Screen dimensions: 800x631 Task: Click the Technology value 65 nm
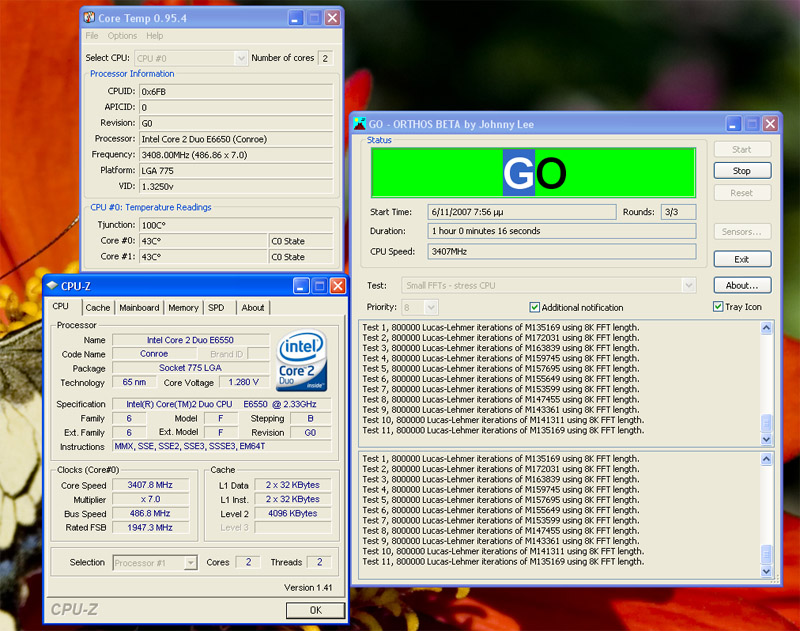pyautogui.click(x=134, y=382)
